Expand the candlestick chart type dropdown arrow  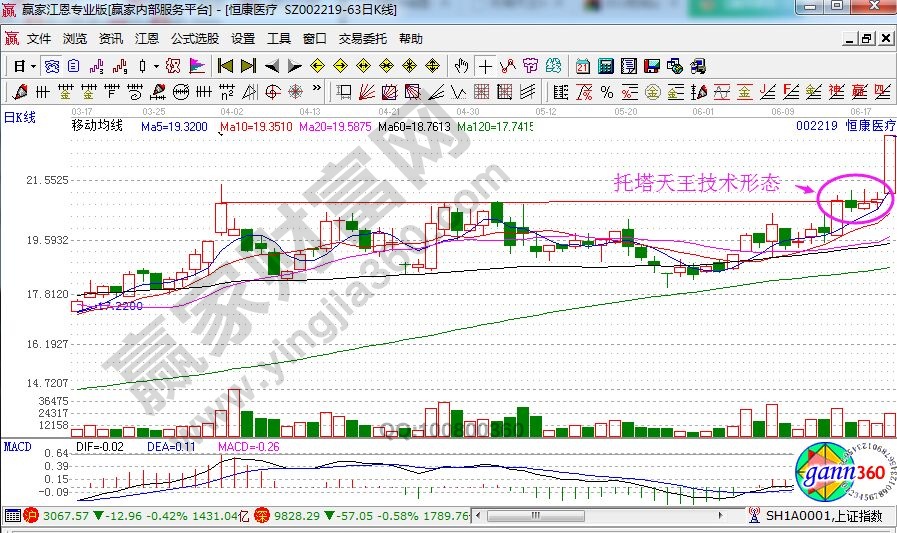coord(156,66)
